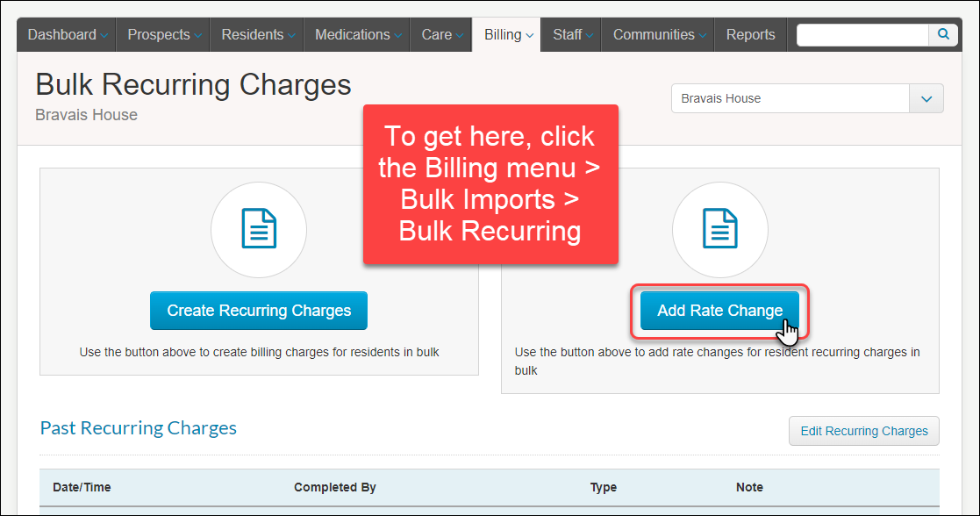980x516 pixels.
Task: Click the Add Rate Change button
Action: 720,311
